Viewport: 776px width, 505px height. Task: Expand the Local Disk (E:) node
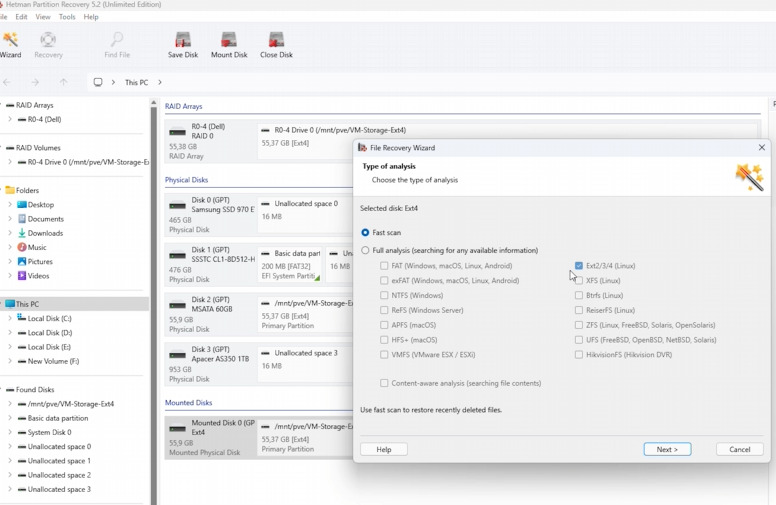[x=9, y=347]
